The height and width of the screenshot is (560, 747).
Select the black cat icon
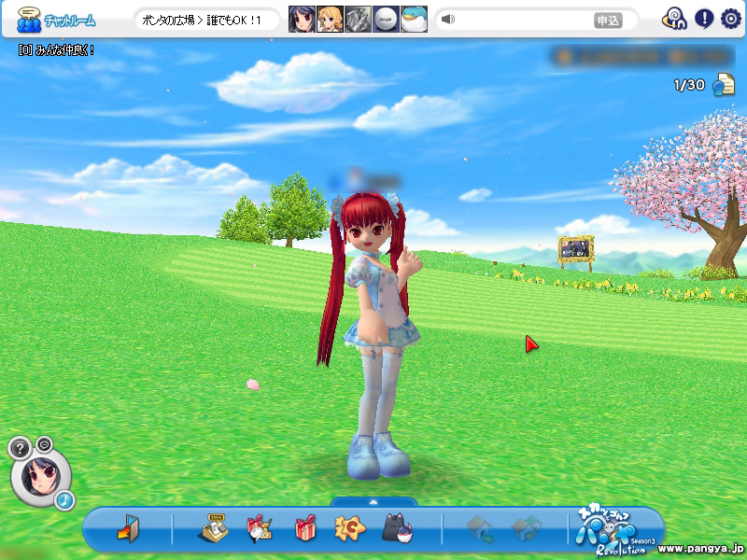pyautogui.click(x=397, y=529)
